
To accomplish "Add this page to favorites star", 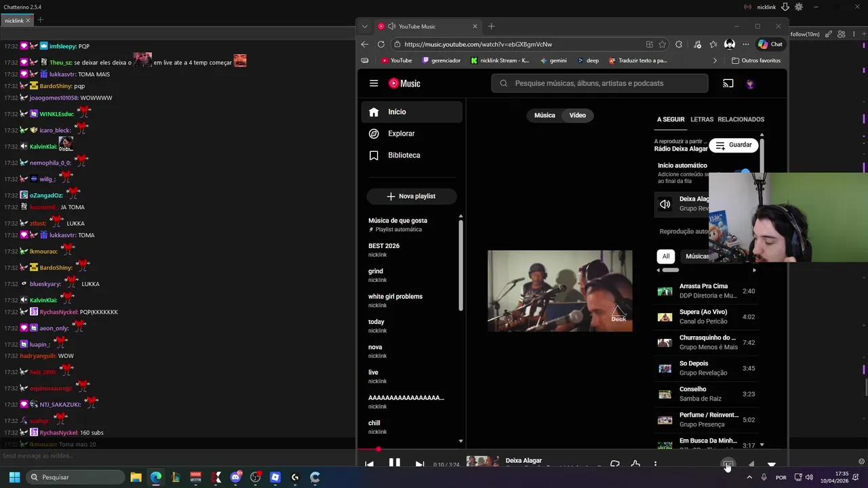I will tap(662, 44).
